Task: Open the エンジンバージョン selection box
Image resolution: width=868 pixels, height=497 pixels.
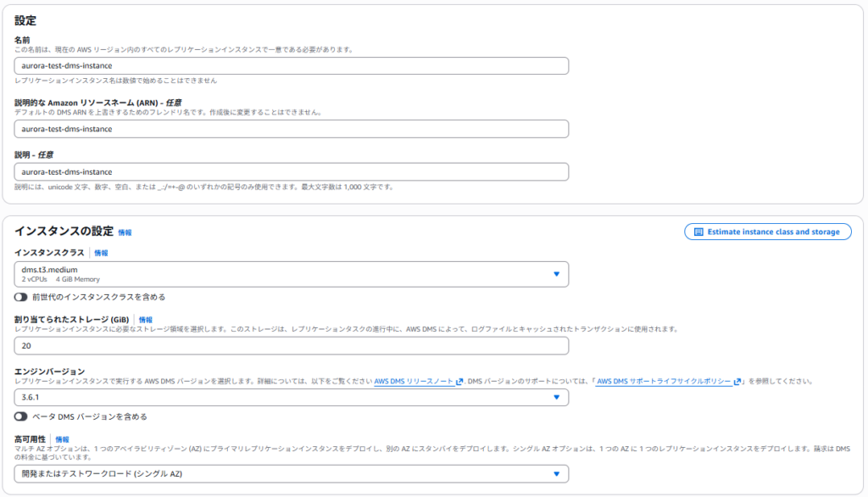Action: 291,397
